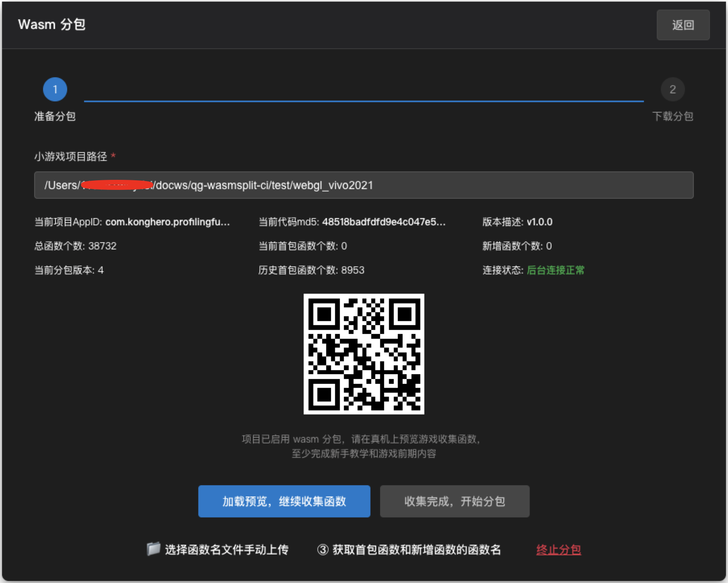Image resolution: width=728 pixels, height=583 pixels.
Task: Open 选择函数名文件手动上传 link
Action: click(x=226, y=550)
